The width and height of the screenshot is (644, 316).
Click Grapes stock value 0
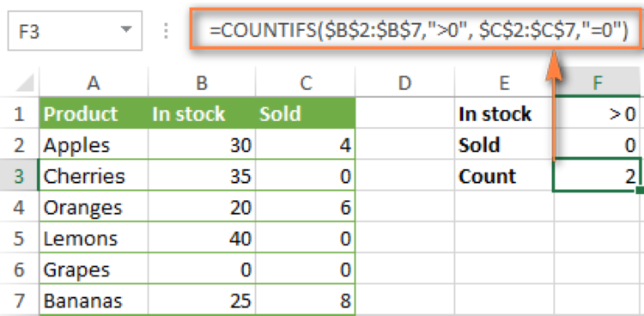point(202,269)
